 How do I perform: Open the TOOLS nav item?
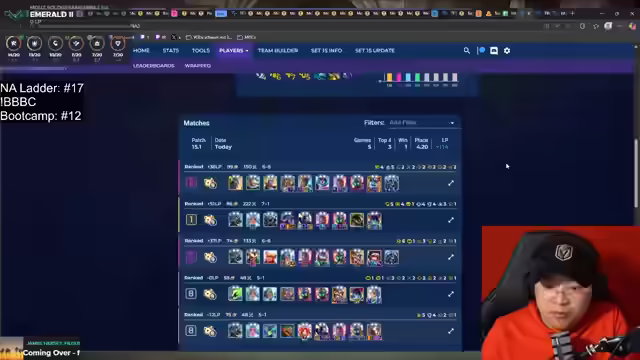[x=200, y=51]
